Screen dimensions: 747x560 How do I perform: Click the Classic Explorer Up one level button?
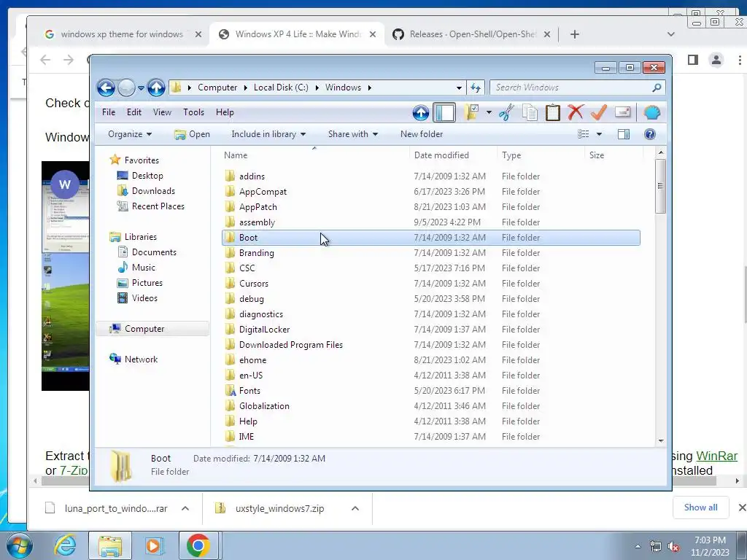click(x=421, y=113)
